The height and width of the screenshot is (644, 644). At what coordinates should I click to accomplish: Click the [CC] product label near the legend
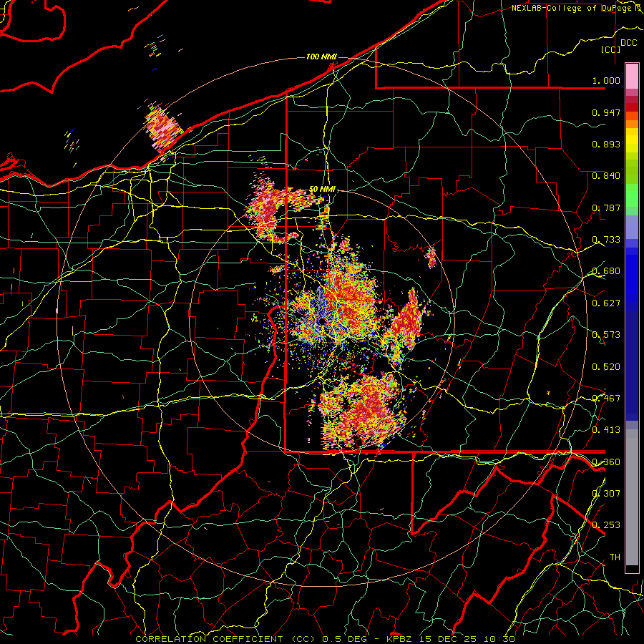(611, 49)
